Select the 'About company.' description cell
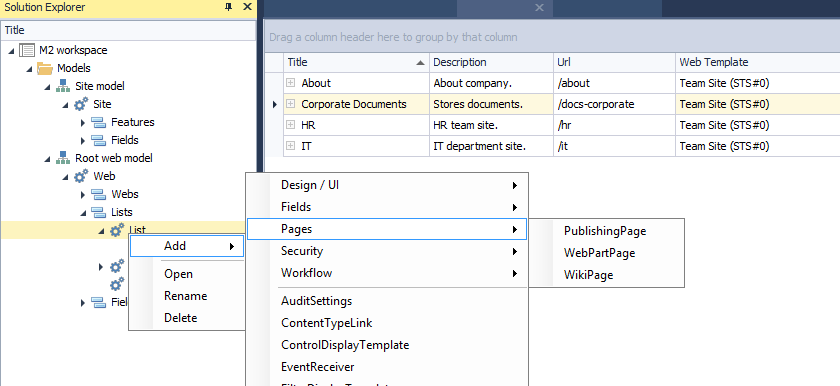This screenshot has width=840, height=386. click(x=491, y=83)
